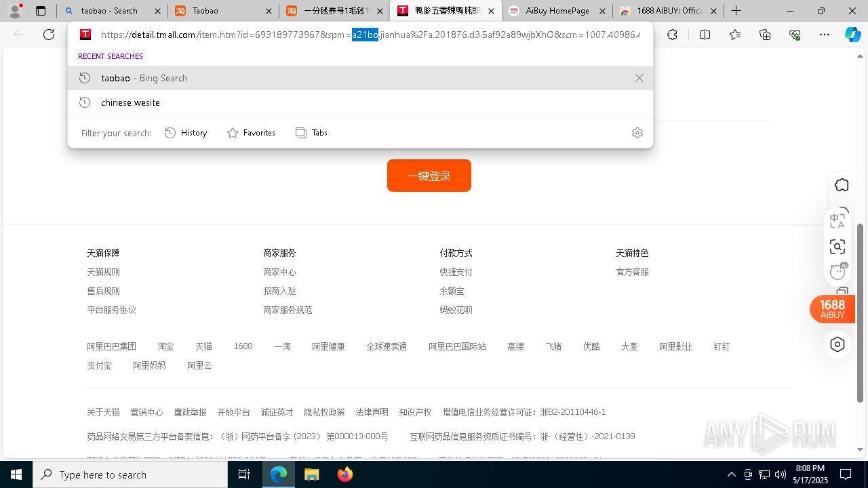Screen dimensions: 868x488
Task: Click the orange 一键登录 button
Action: point(429,176)
